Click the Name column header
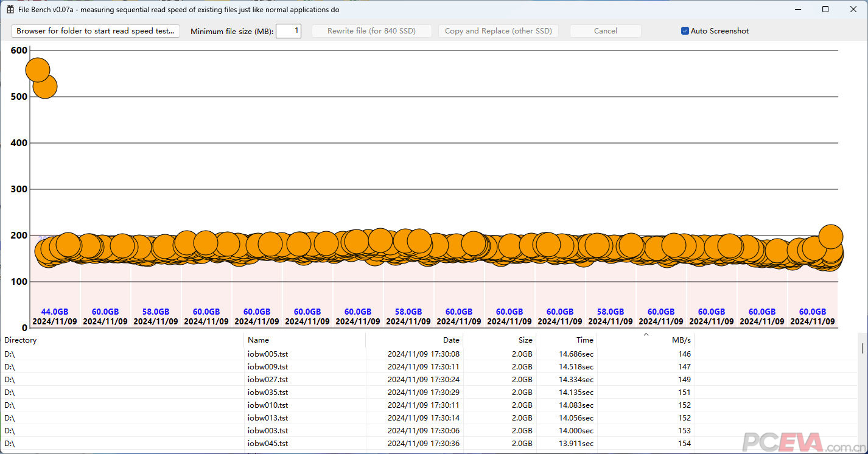Viewport: 868px width, 454px height. [x=304, y=340]
